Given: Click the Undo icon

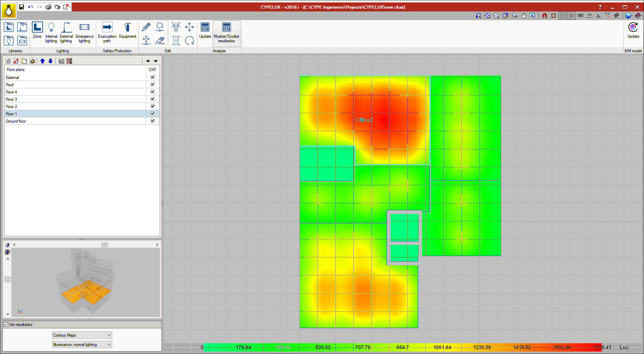Looking at the screenshot, I should [30, 7].
